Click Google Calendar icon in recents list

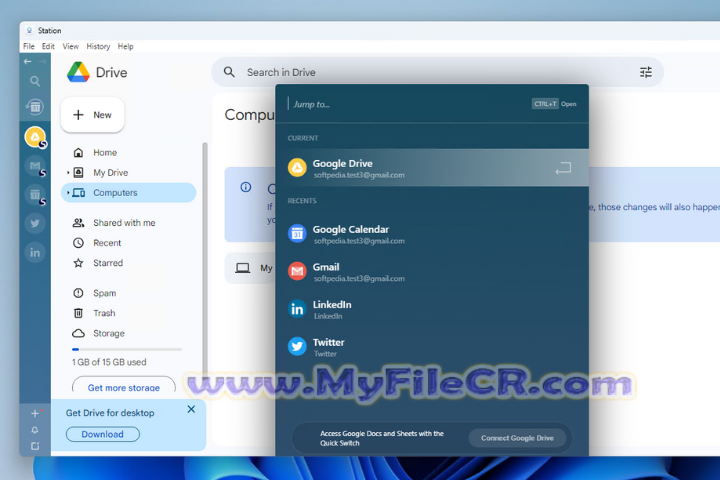(297, 234)
